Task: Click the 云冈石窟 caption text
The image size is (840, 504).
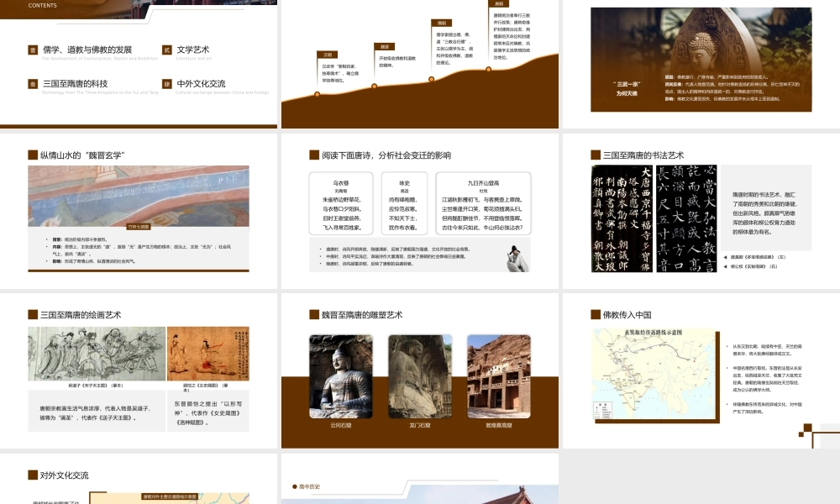Action: click(x=341, y=425)
